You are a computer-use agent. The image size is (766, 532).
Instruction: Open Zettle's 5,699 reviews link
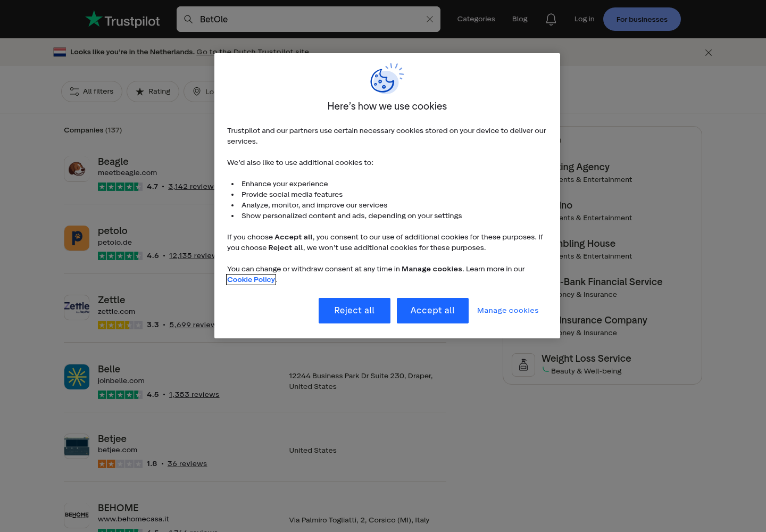coord(192,325)
